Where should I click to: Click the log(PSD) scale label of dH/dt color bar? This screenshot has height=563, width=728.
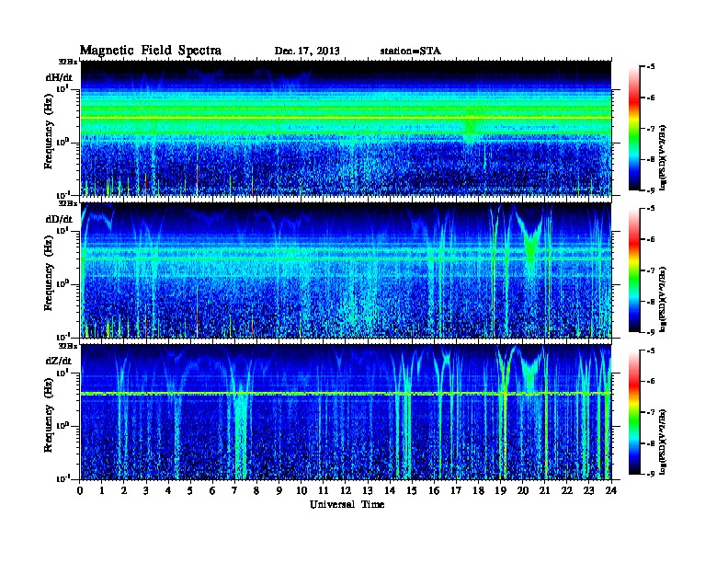pos(664,157)
